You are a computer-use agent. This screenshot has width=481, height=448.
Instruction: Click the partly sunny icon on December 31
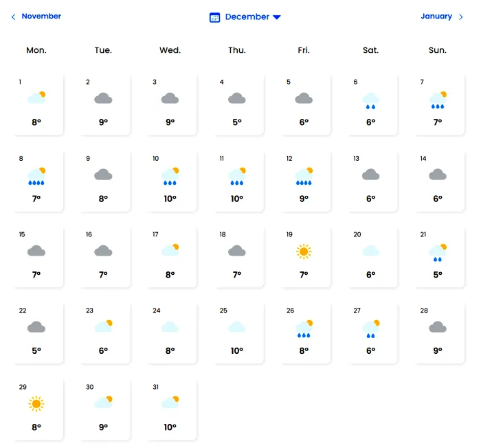point(170,402)
